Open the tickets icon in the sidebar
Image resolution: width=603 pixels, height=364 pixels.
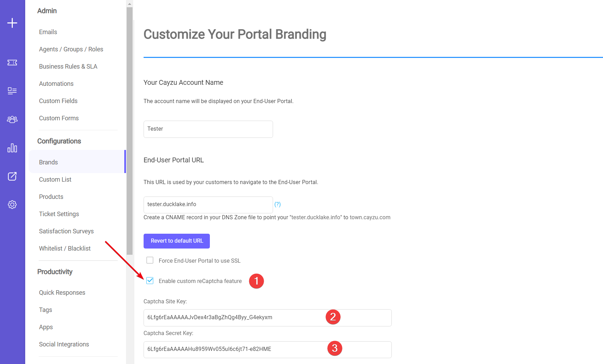click(x=12, y=63)
